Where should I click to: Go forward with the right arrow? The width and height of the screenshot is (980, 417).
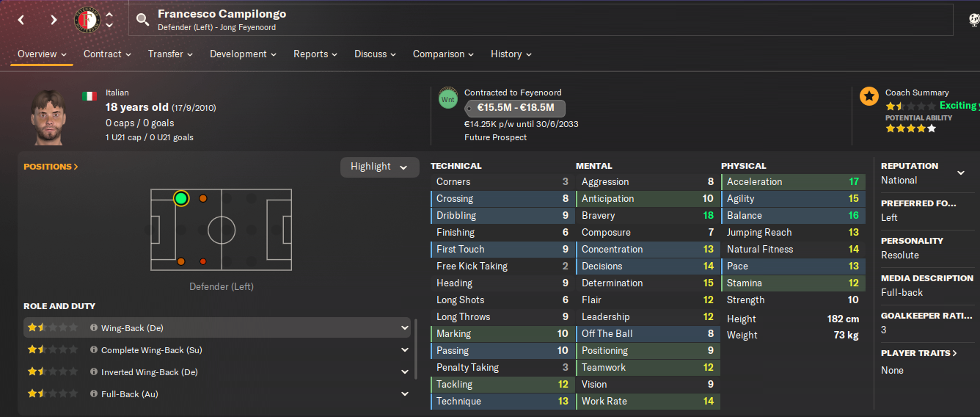[x=54, y=20]
